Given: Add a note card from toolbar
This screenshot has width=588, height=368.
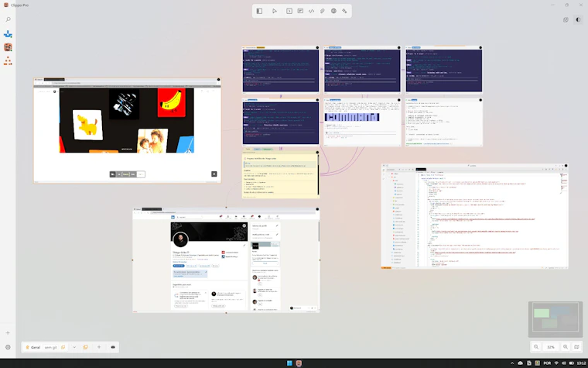Looking at the screenshot, I should pyautogui.click(x=300, y=12).
